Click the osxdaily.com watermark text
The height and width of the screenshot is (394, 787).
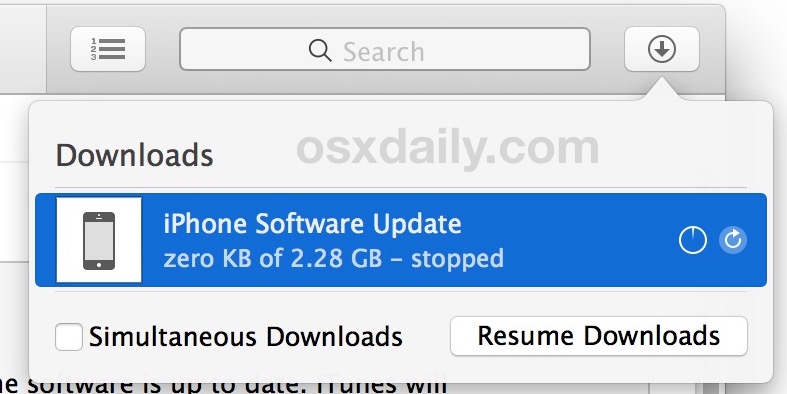coord(448,147)
